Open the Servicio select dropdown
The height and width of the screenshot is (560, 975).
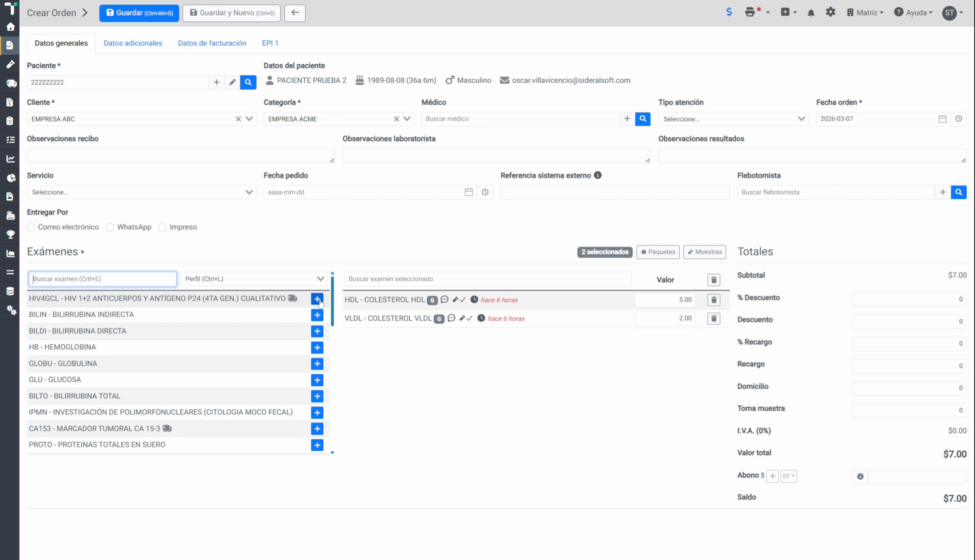[x=142, y=192]
